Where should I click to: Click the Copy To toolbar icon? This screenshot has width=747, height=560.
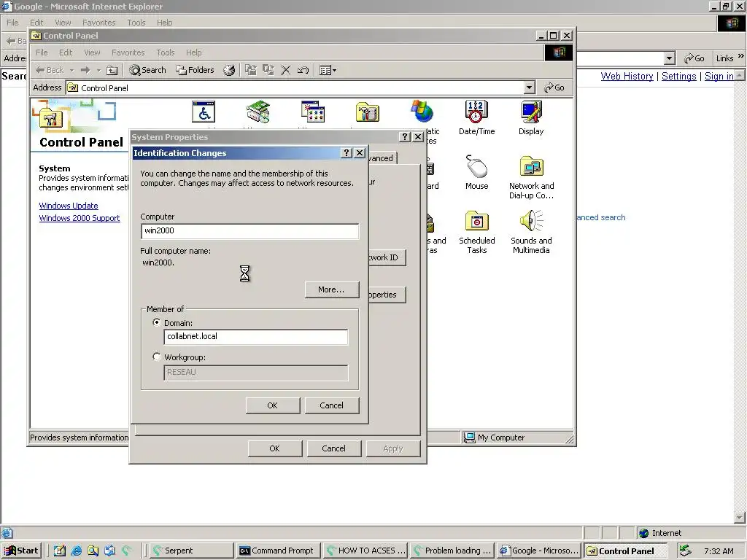point(268,70)
